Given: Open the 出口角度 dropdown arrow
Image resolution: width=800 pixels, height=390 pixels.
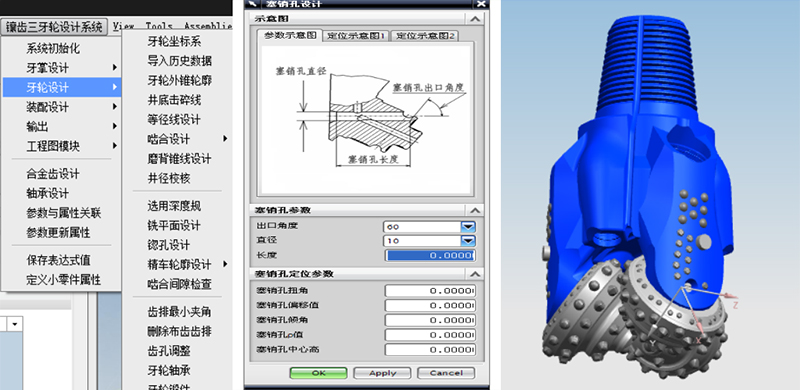Looking at the screenshot, I should click(x=468, y=227).
